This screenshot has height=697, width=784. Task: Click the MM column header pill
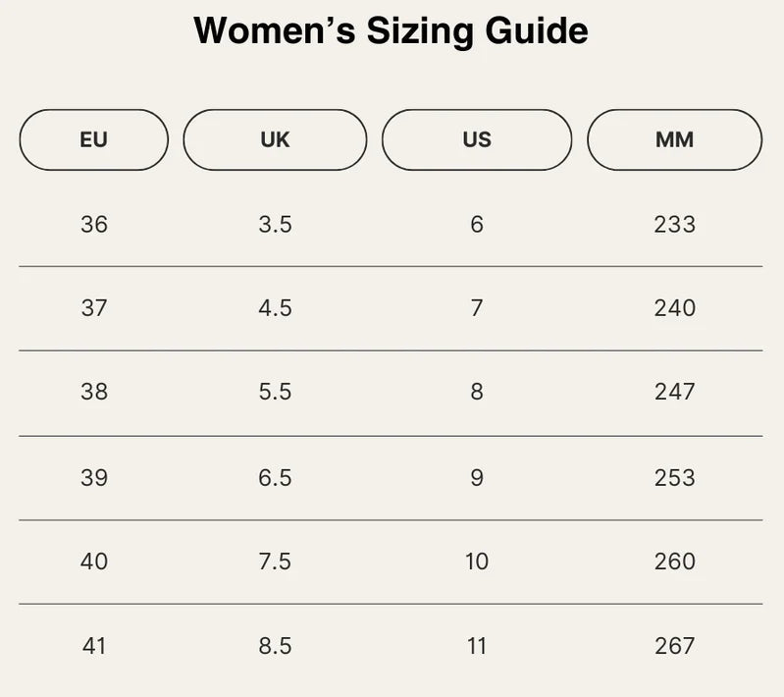(x=674, y=139)
